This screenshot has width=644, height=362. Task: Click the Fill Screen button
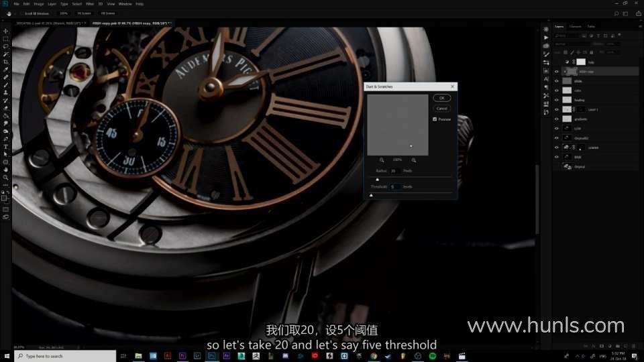(108, 13)
